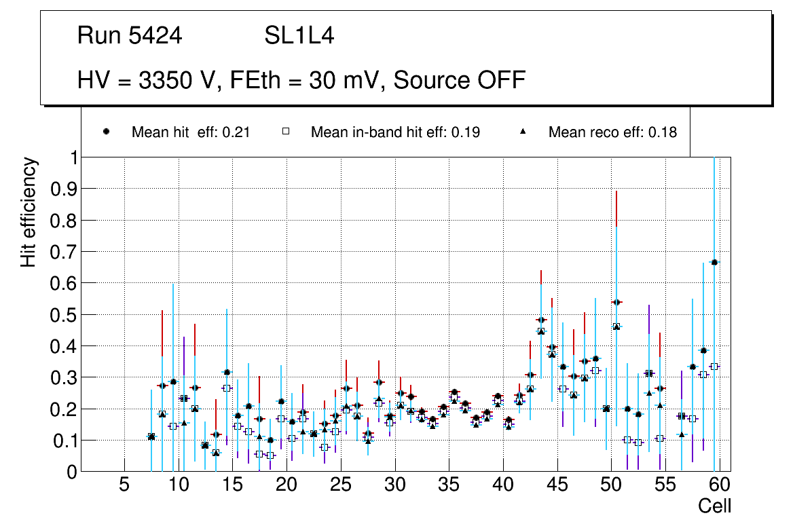
Task: Click the black triangle legend marker
Action: coord(523,132)
